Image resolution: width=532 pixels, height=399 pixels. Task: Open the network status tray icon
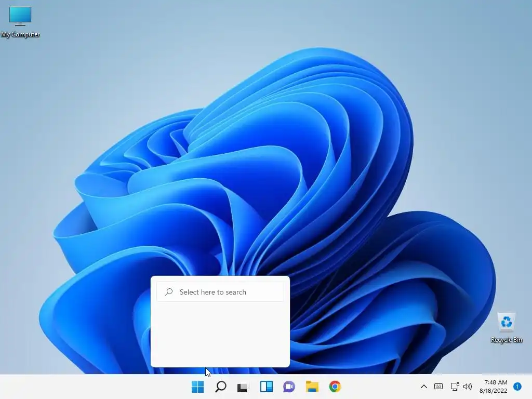point(455,387)
